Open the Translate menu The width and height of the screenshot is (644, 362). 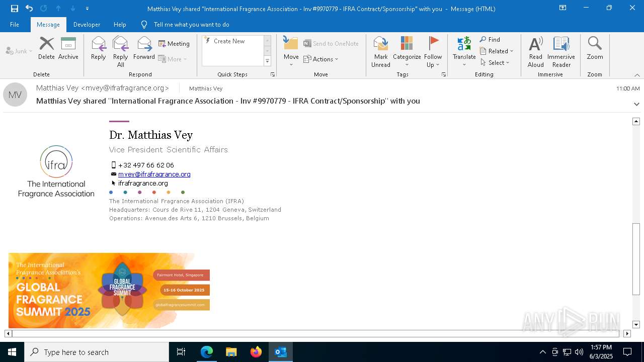[x=464, y=52]
